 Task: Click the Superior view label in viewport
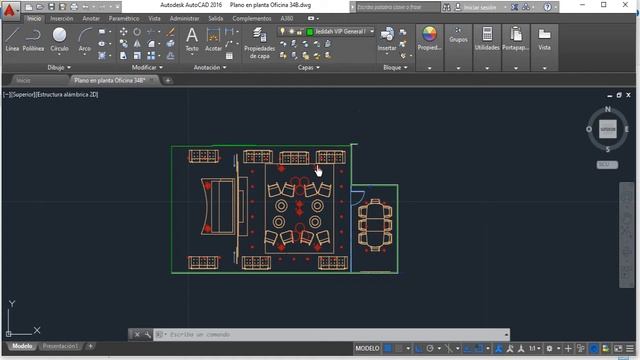pyautogui.click(x=23, y=94)
